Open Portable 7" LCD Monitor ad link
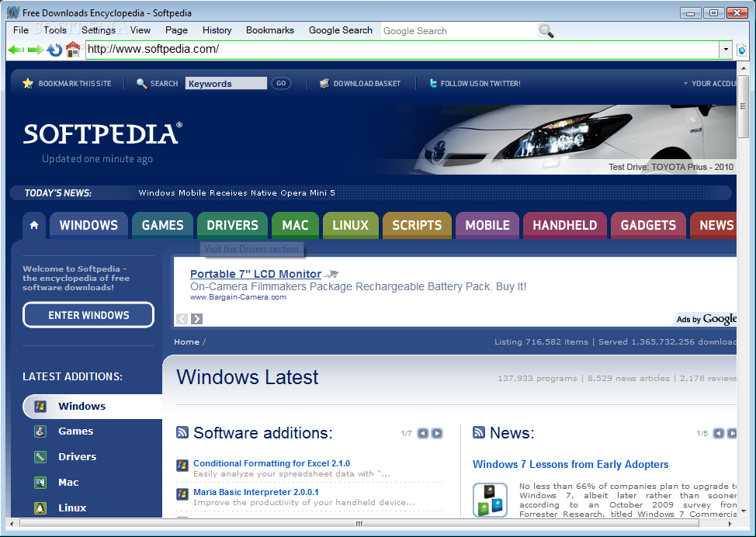Viewport: 756px width, 537px height. click(255, 274)
